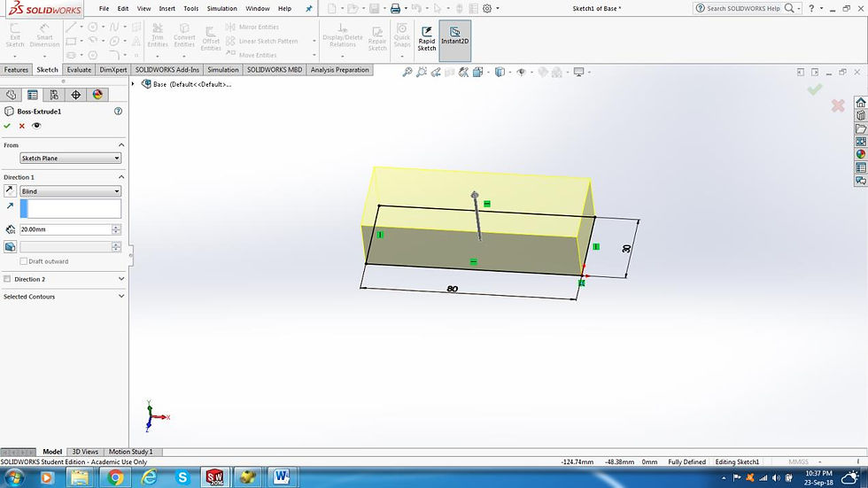This screenshot has width=868, height=488.
Task: Open the View Orientation icon
Action: [477, 72]
